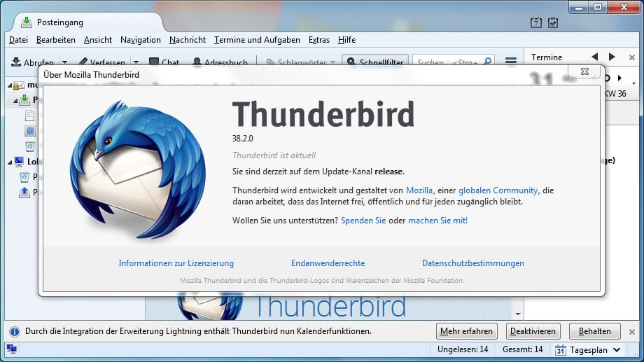Image resolution: width=644 pixels, height=362 pixels.
Task: Click the Thunderbird logo in About dialog
Action: 138,169
